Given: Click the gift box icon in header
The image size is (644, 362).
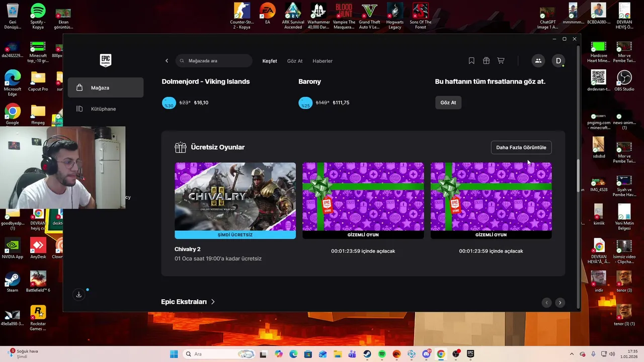Looking at the screenshot, I should [486, 61].
